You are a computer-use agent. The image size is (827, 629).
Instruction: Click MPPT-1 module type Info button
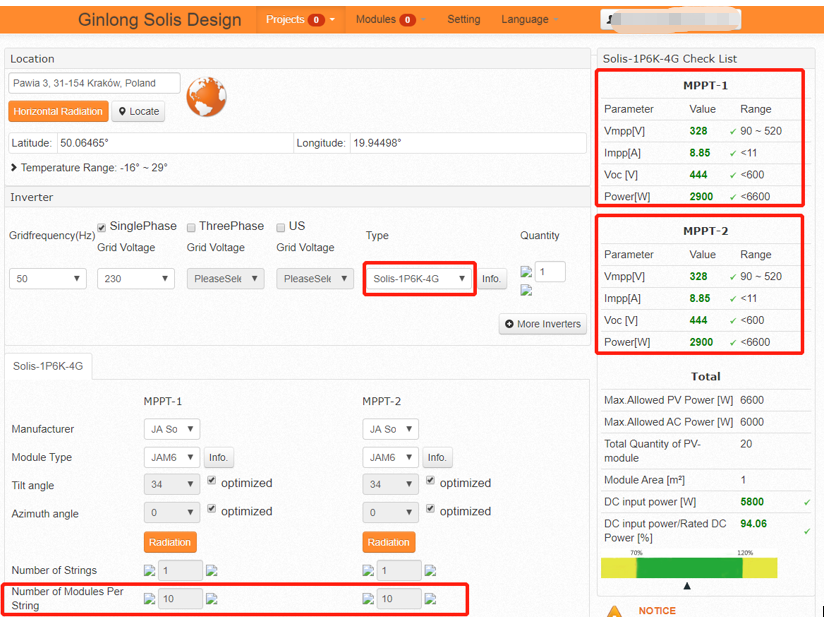[218, 457]
